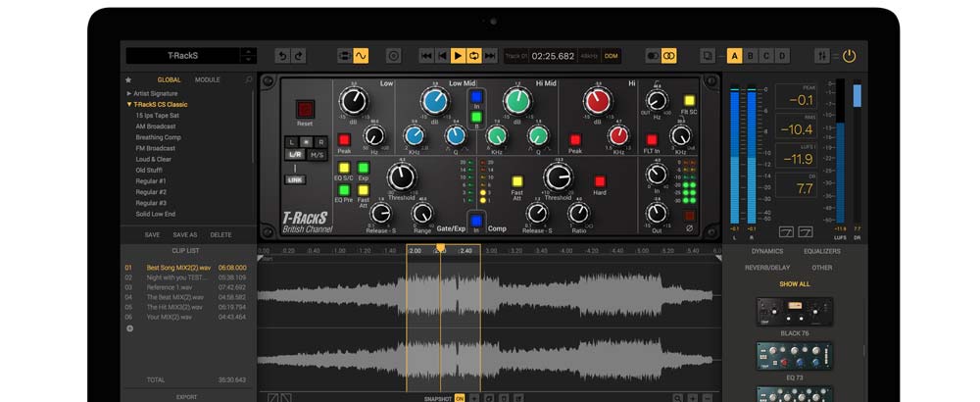Toggle the yellow EQ S/C button

coord(344,168)
